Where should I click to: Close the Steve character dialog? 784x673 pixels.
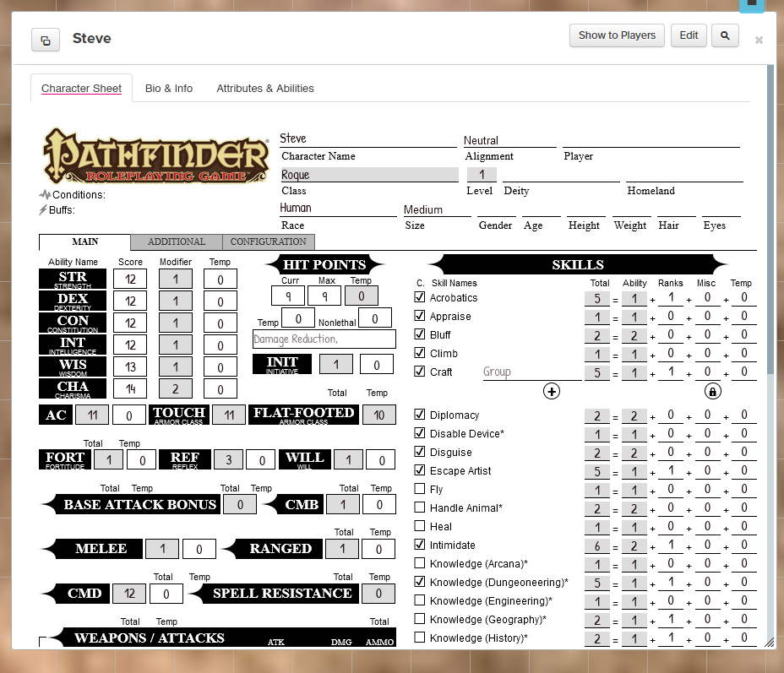[759, 40]
